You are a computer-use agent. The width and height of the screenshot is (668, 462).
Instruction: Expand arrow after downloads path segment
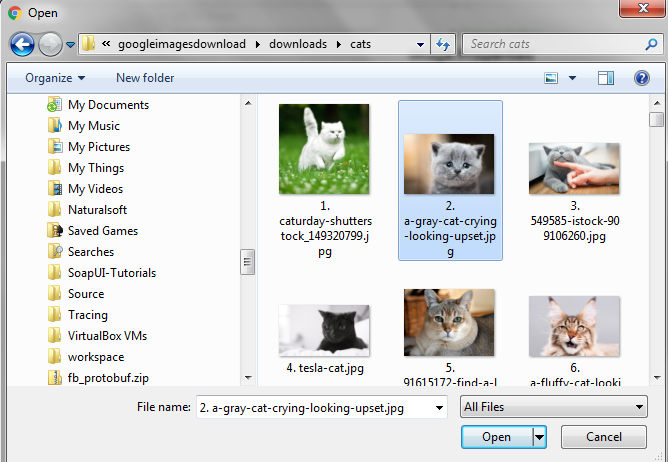click(x=339, y=44)
